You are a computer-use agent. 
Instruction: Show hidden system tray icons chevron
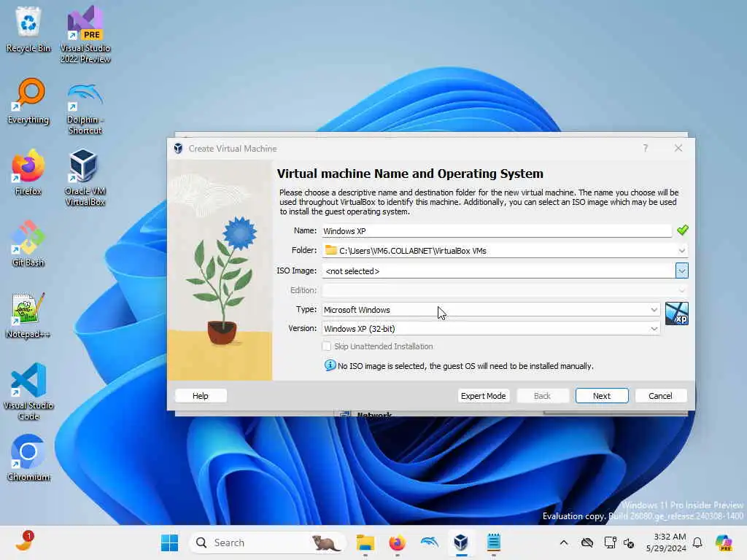pos(564,542)
